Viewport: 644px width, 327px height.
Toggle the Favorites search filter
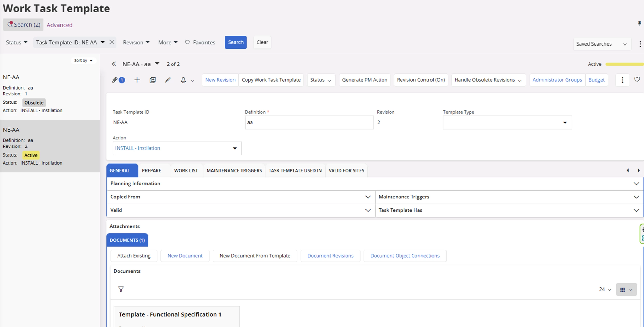[x=200, y=42]
